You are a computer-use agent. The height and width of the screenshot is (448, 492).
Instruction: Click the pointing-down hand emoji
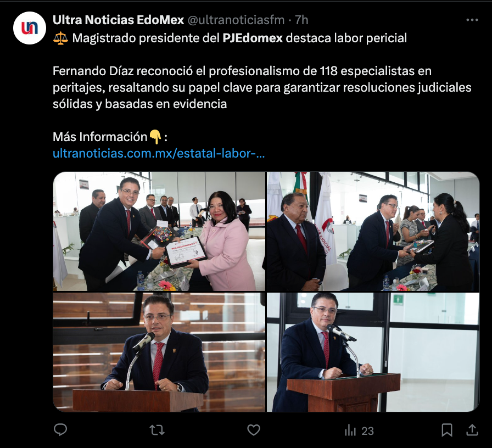(155, 137)
